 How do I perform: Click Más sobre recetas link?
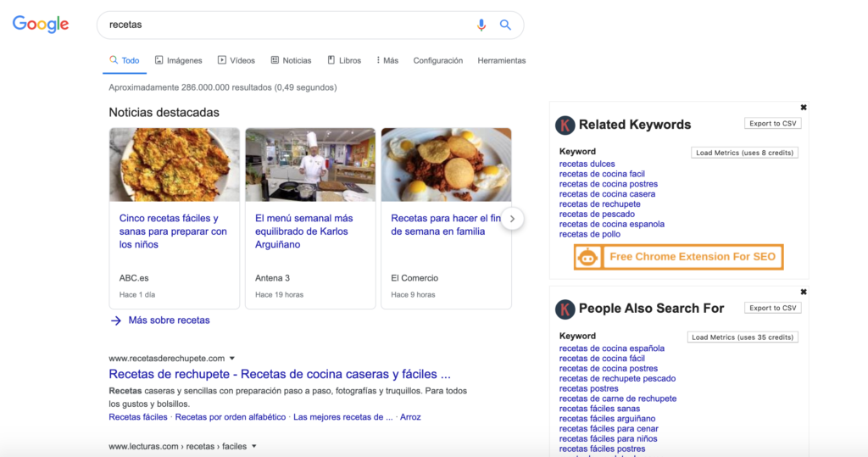coord(169,320)
